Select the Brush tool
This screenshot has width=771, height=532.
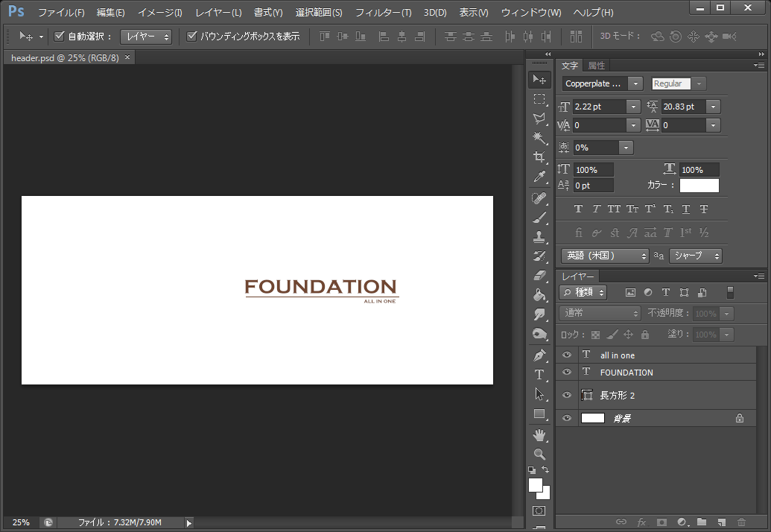(x=539, y=218)
